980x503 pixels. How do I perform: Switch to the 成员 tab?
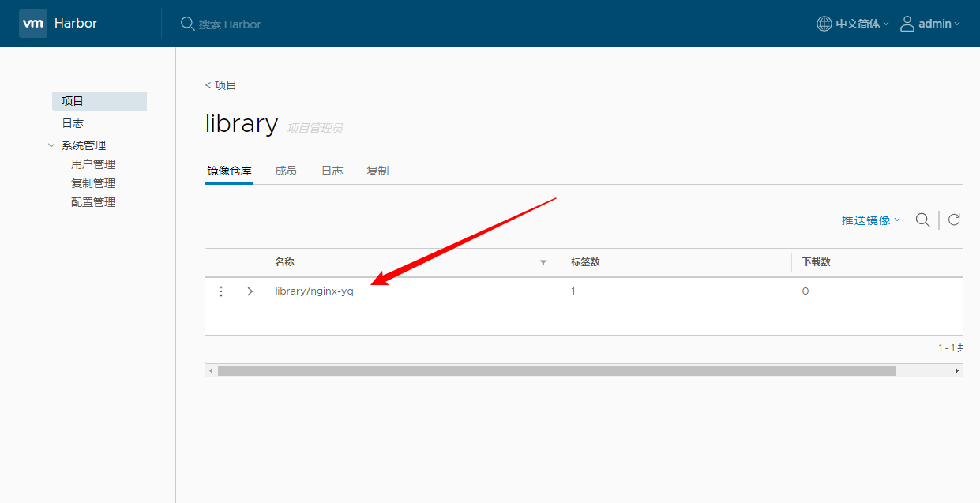(286, 171)
